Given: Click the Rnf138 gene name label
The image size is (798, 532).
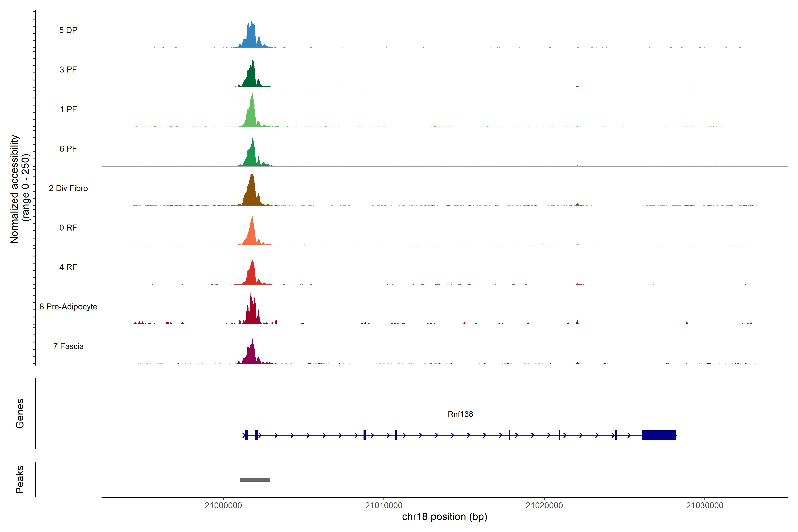Looking at the screenshot, I should (x=460, y=414).
